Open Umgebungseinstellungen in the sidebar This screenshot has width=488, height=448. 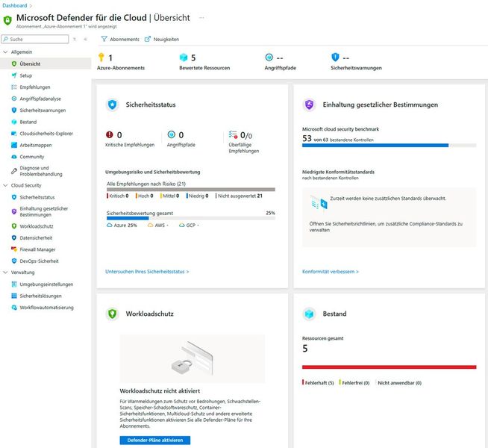[x=46, y=284]
